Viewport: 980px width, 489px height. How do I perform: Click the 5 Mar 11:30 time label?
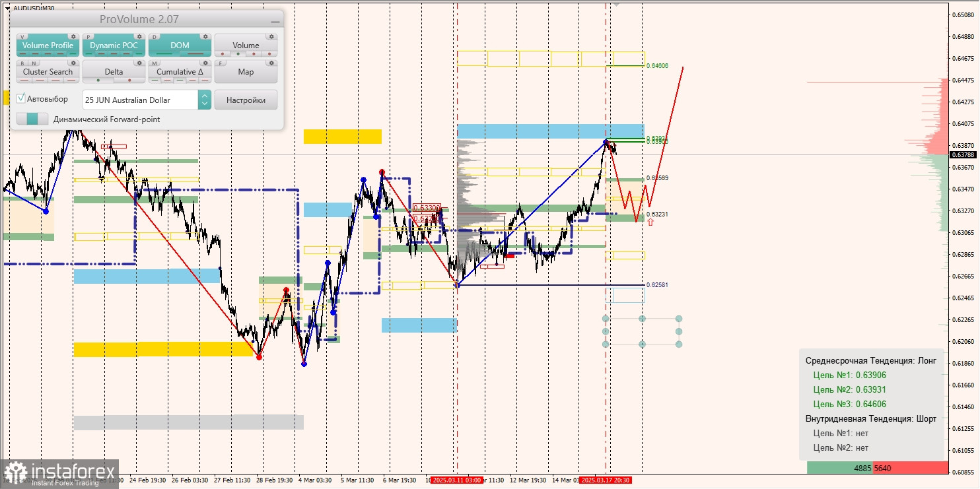tap(357, 480)
